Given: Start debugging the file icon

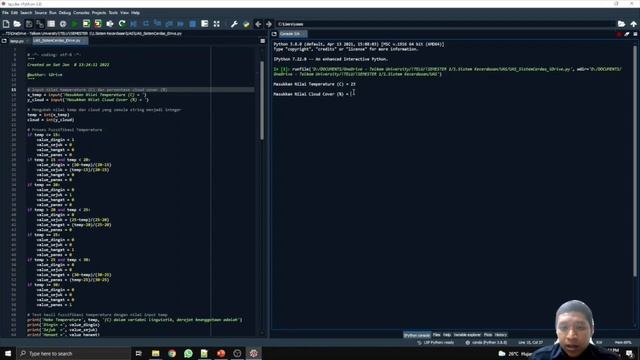Looking at the screenshot, I should [133, 24].
